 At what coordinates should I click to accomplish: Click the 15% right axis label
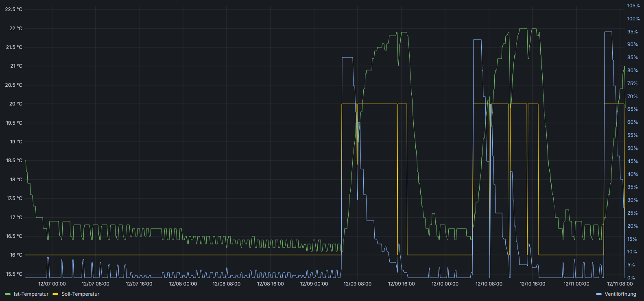click(632, 239)
